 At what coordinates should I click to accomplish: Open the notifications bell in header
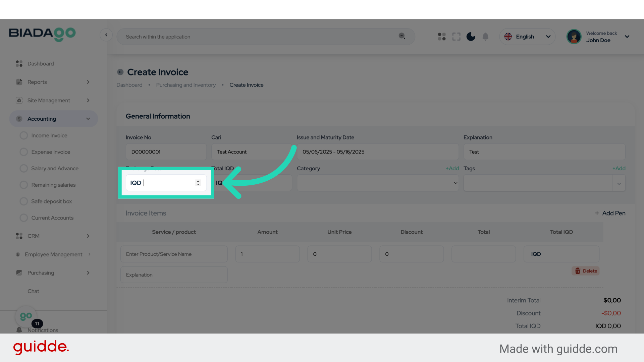485,37
